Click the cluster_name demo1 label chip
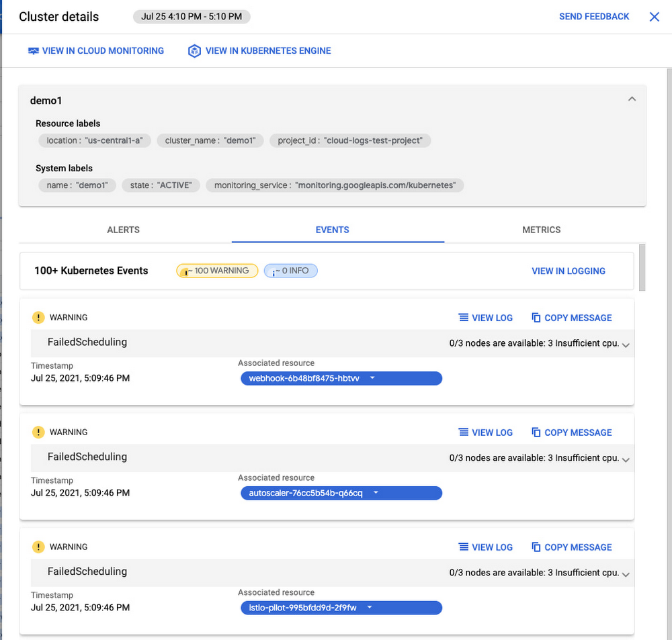The width and height of the screenshot is (672, 640). pyautogui.click(x=210, y=140)
